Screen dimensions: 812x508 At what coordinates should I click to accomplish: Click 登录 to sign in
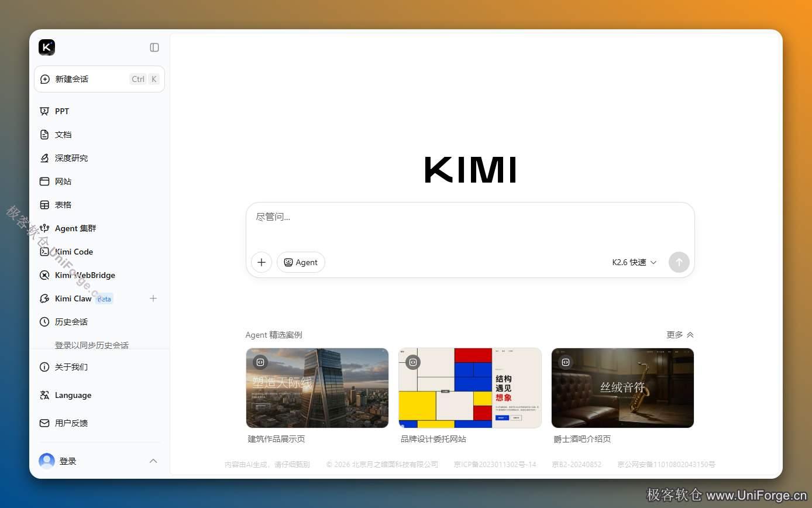[x=68, y=461]
